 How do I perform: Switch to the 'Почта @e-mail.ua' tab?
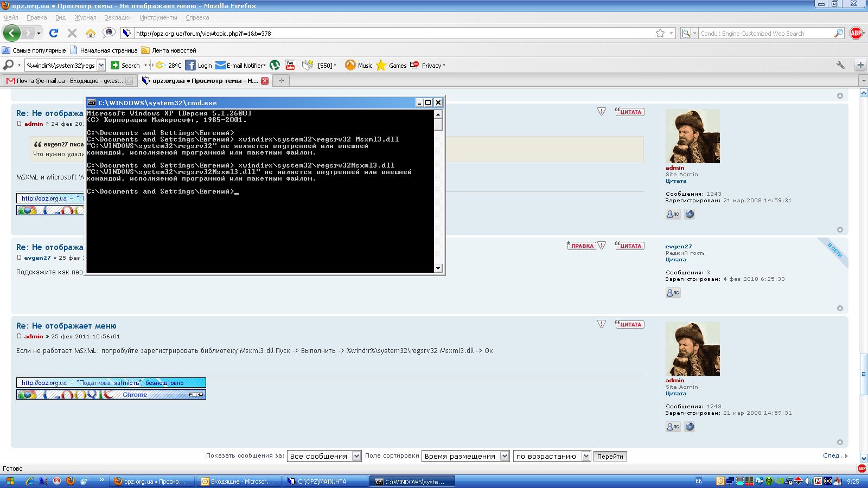(x=69, y=81)
